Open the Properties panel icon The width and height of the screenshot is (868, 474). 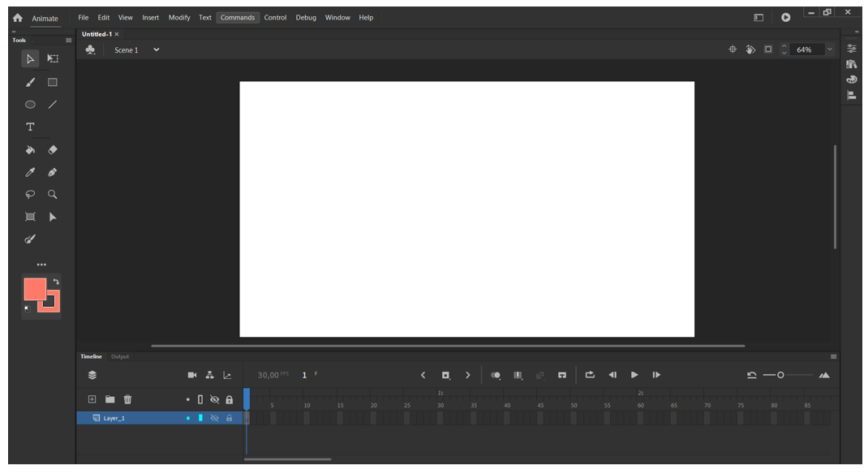[852, 49]
